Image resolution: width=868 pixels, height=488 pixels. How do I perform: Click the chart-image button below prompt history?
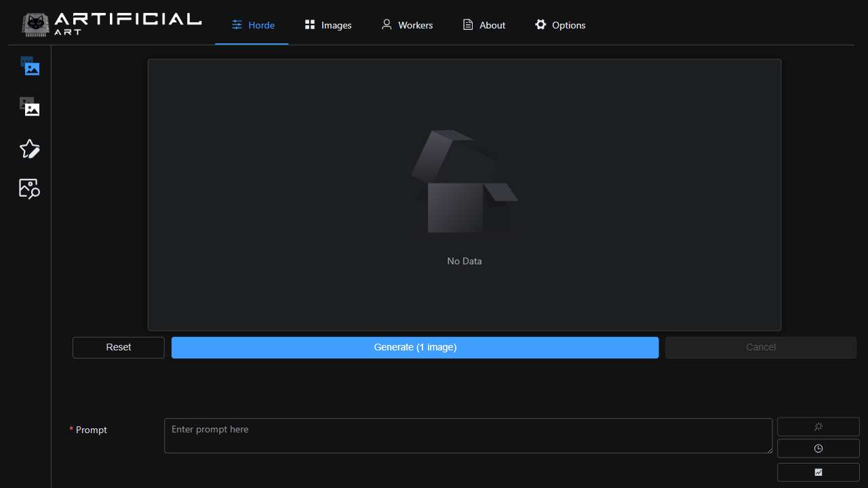(818, 472)
